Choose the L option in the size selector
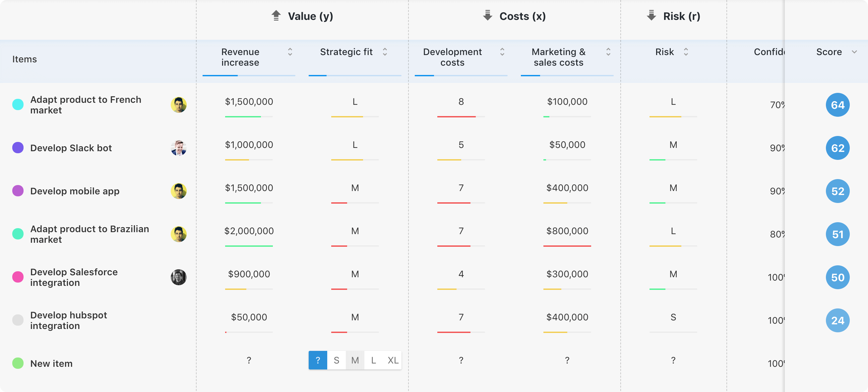Screen dimensions: 868x392 click(x=373, y=360)
